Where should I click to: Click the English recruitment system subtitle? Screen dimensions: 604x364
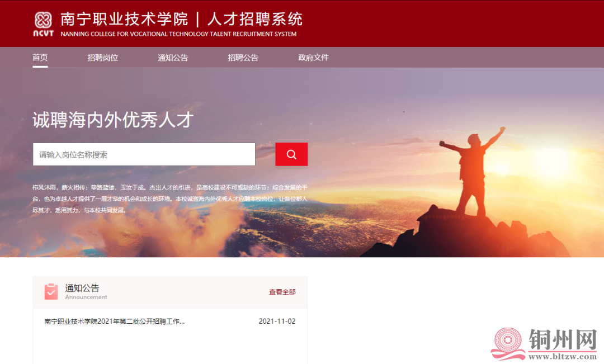point(178,34)
